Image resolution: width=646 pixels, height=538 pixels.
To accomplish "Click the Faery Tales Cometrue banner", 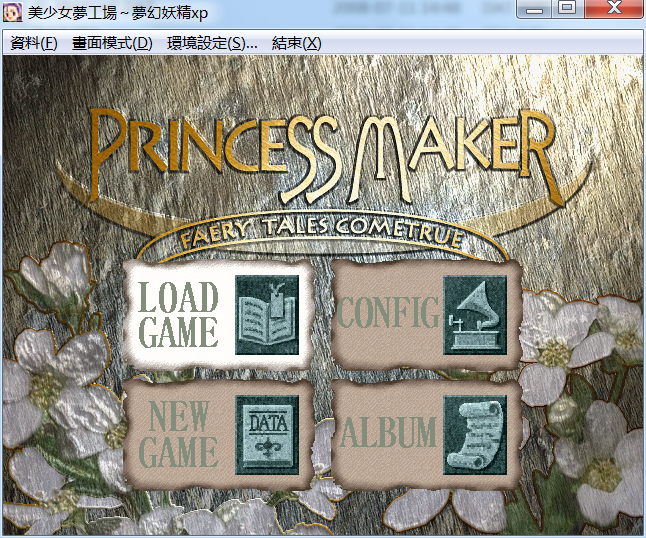I will 323,236.
